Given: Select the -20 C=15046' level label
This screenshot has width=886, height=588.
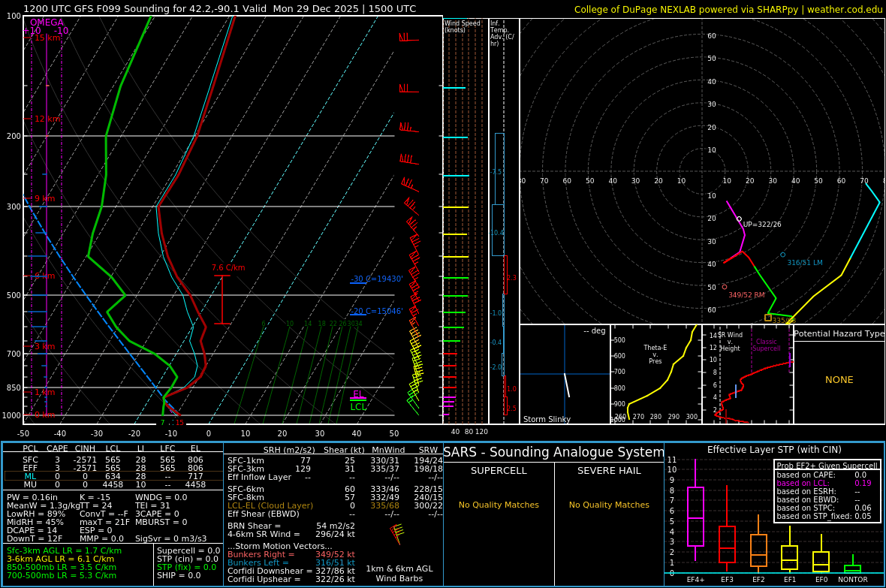Looking at the screenshot, I should [376, 311].
